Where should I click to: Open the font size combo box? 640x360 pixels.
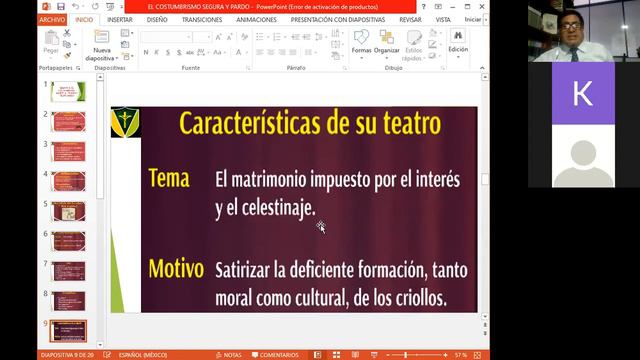pyautogui.click(x=202, y=37)
